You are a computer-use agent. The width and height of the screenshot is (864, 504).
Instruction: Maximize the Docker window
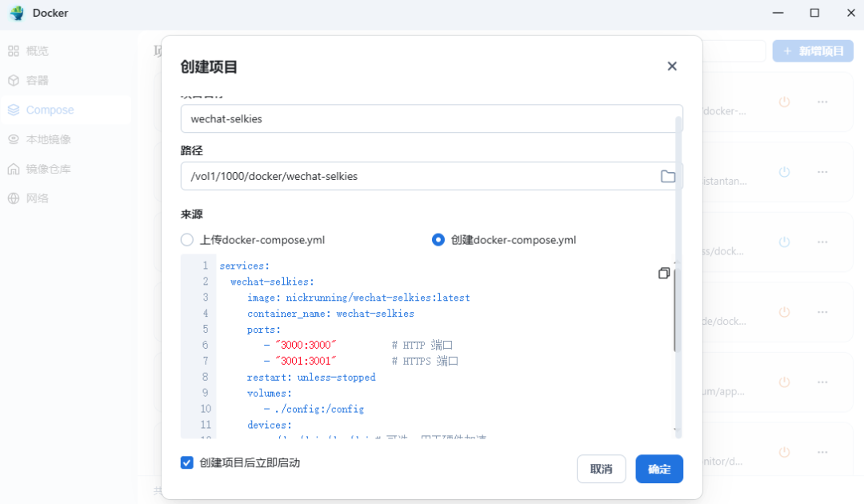pyautogui.click(x=814, y=13)
